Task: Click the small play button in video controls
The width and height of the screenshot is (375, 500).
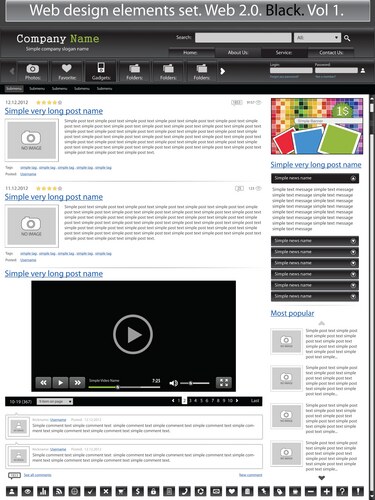Action: [60, 383]
